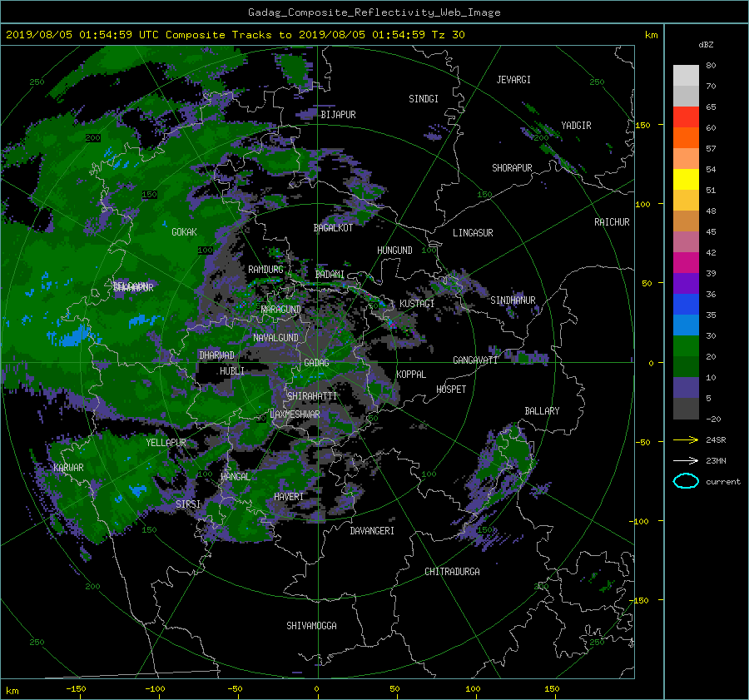Click the GADAG radar center label

tap(316, 363)
